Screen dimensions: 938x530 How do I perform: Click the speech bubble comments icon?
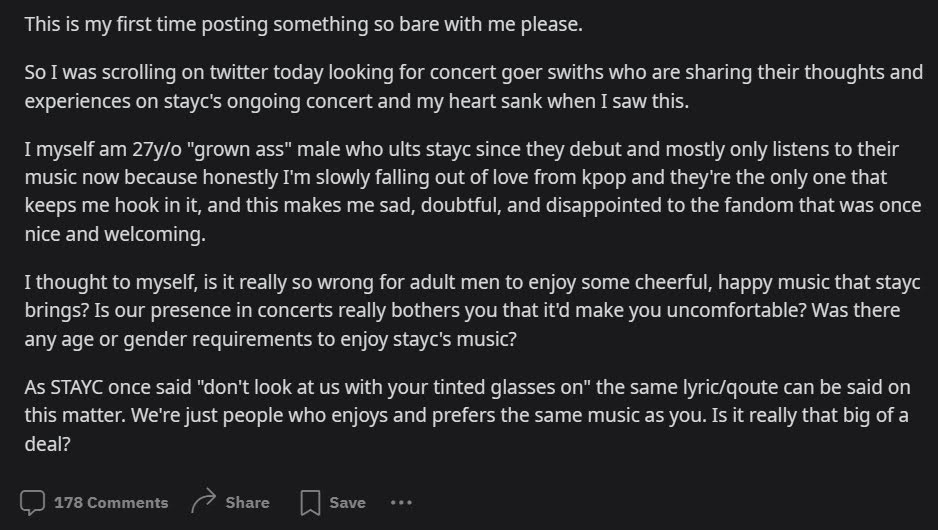point(32,502)
